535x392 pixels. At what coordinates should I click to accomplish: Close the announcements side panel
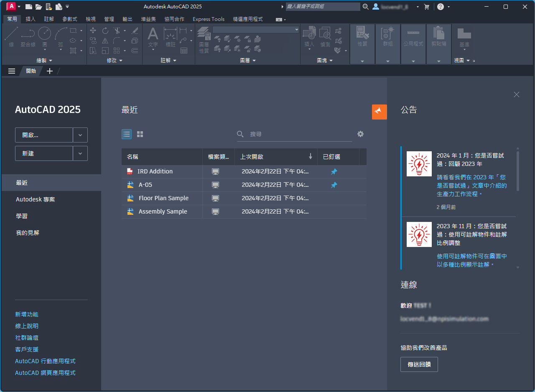pyautogui.click(x=517, y=94)
